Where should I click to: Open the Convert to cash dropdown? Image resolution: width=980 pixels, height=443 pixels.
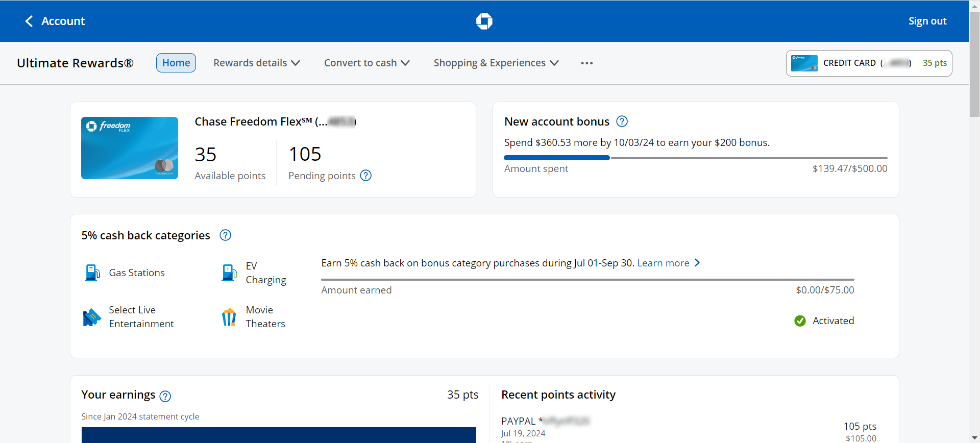click(367, 63)
